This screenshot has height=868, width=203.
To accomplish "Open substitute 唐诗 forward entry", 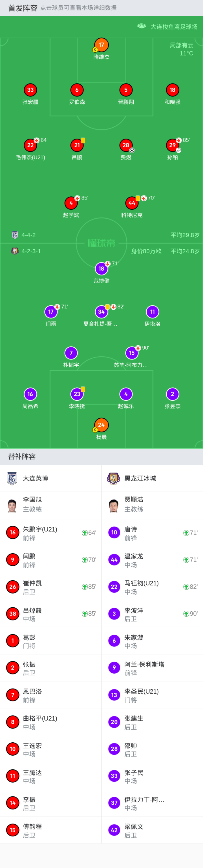I will click(152, 533).
